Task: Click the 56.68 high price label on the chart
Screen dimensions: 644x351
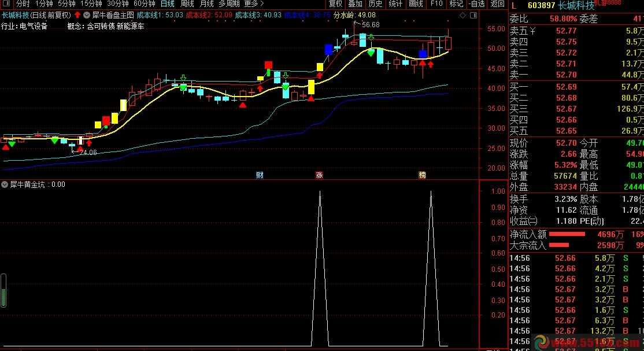Action: click(x=371, y=25)
